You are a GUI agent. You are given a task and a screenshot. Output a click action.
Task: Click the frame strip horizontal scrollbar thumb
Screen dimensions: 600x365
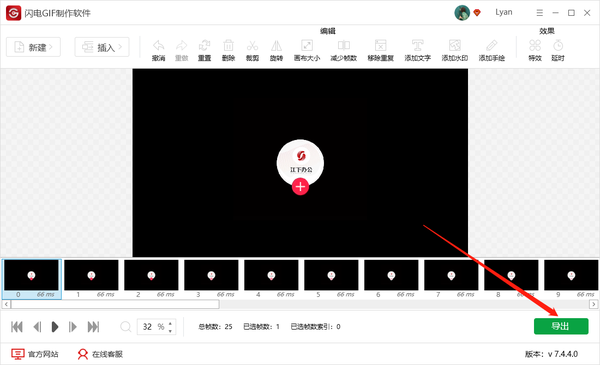coord(115,305)
